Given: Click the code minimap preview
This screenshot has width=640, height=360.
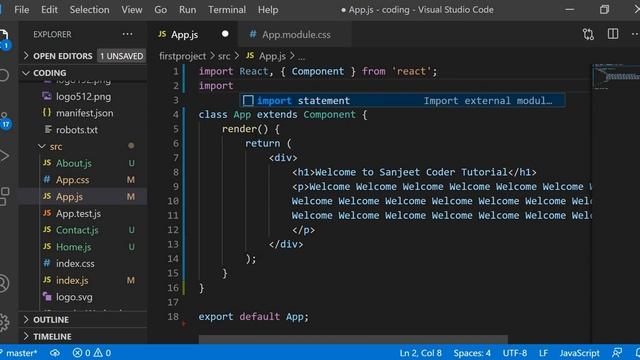Looking at the screenshot, I should 616,77.
